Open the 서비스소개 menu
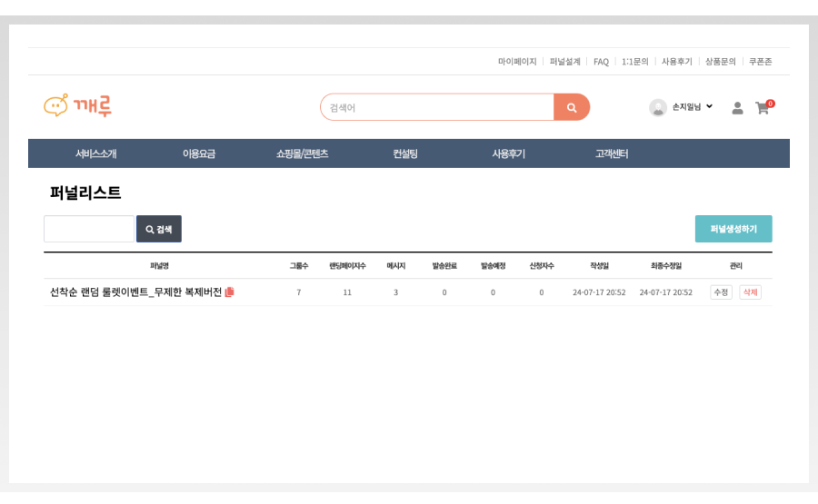The image size is (818, 504). [96, 153]
